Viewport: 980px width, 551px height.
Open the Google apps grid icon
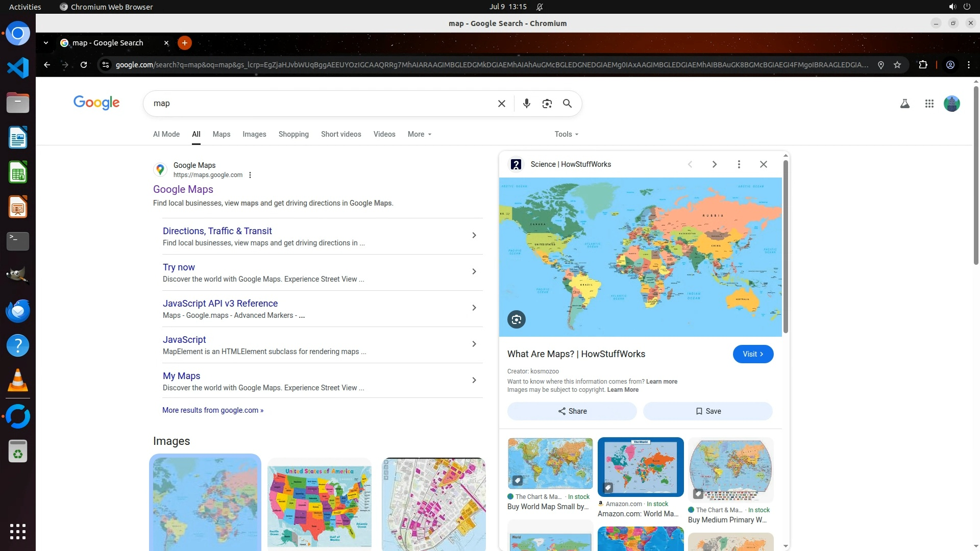(x=929, y=104)
